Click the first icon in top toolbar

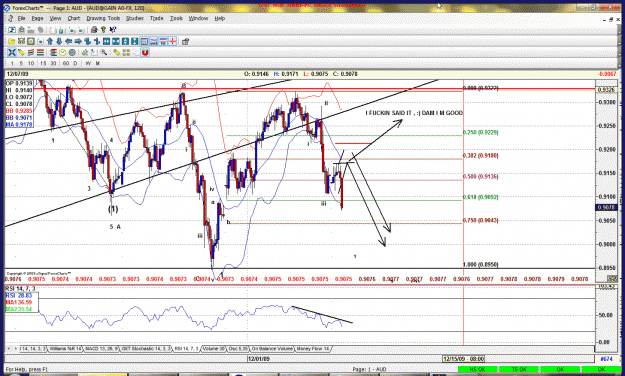pyautogui.click(x=12, y=30)
